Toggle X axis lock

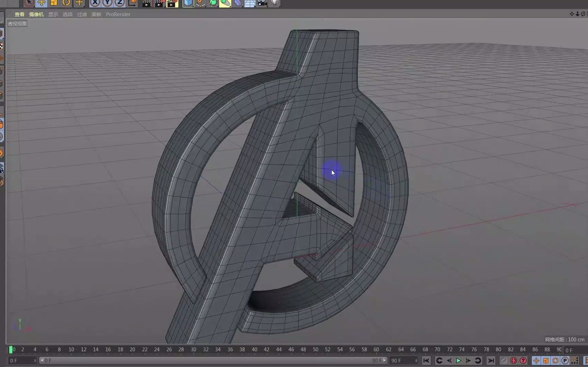(95, 3)
